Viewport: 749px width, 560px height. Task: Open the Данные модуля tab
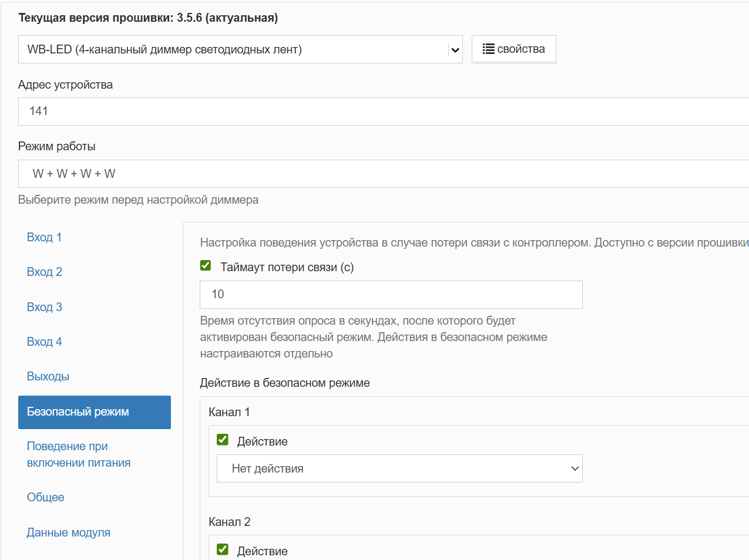[x=69, y=532]
